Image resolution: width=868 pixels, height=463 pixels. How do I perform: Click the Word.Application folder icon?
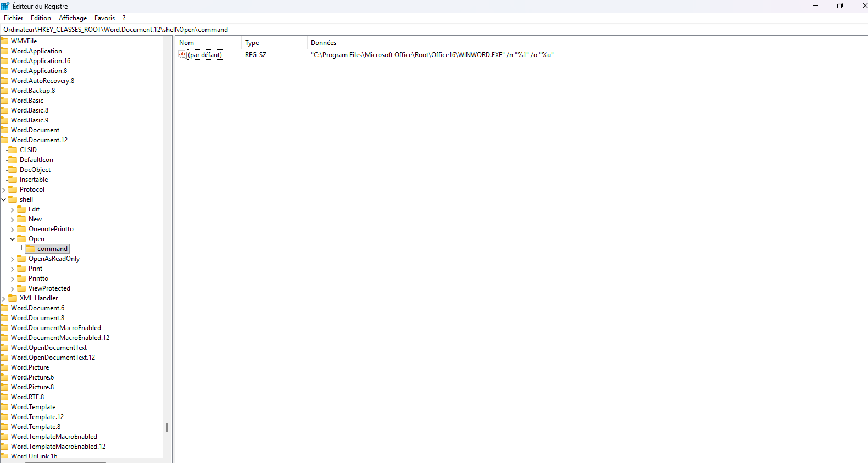[x=4, y=51]
